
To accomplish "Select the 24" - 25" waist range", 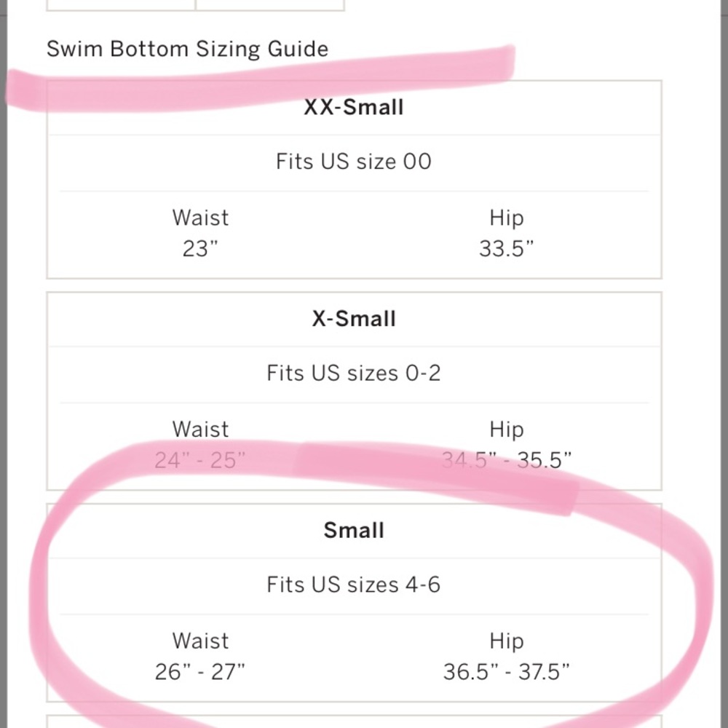I will pos(200,460).
